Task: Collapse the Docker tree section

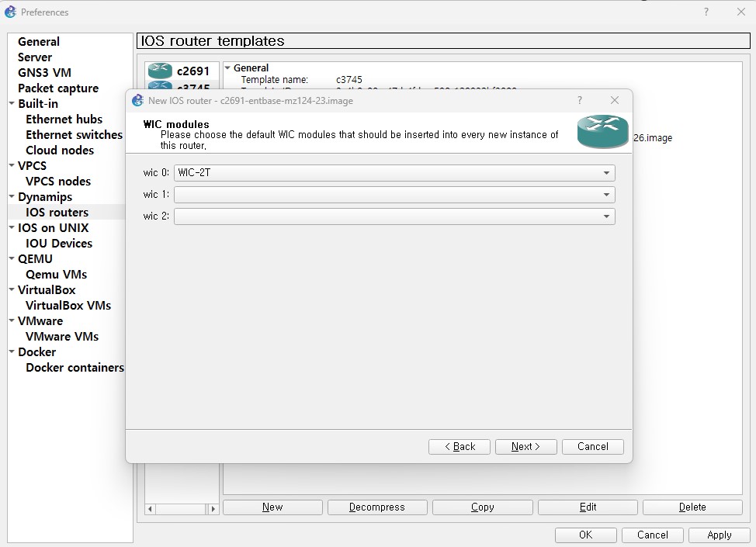Action: click(x=12, y=351)
